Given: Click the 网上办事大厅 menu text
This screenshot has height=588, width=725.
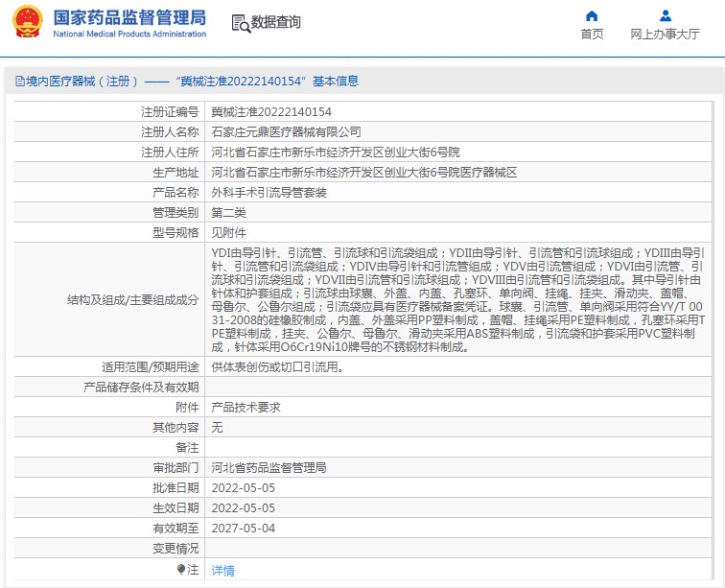Looking at the screenshot, I should [665, 34].
